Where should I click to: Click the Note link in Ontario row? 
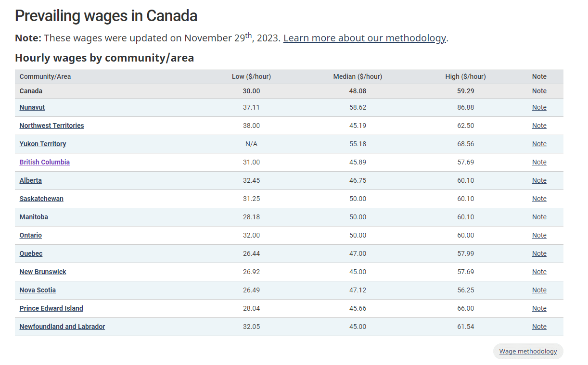pos(539,235)
